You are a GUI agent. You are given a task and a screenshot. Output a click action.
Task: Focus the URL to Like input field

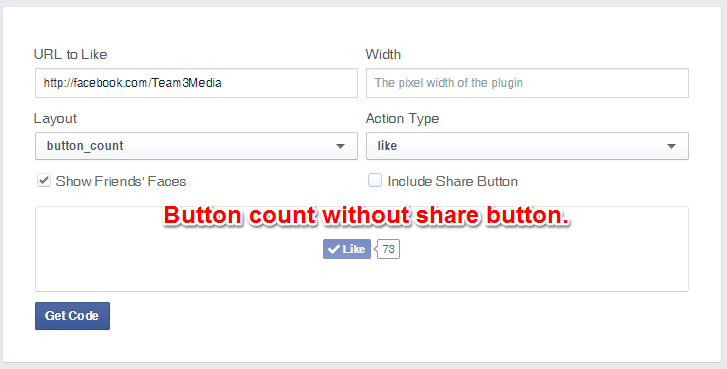tap(197, 83)
